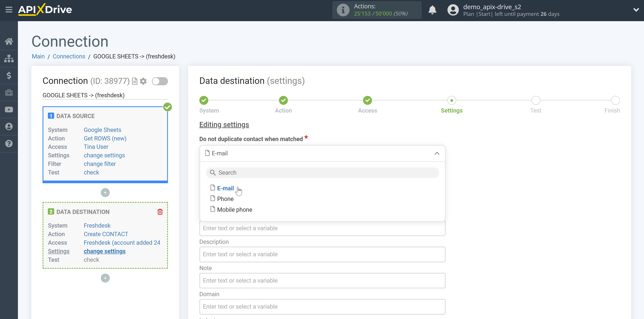This screenshot has height=319, width=644.
Task: Click the connection notes document icon
Action: tap(135, 81)
